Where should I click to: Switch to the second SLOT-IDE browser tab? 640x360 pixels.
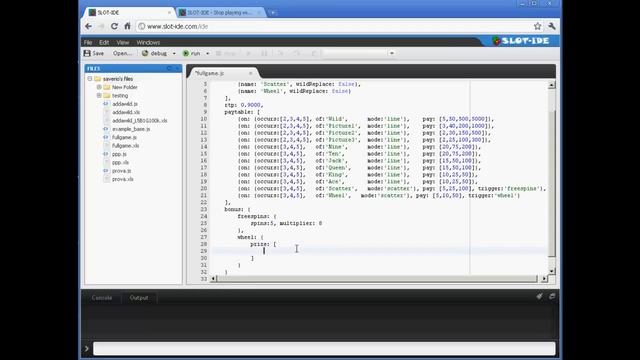pyautogui.click(x=220, y=13)
